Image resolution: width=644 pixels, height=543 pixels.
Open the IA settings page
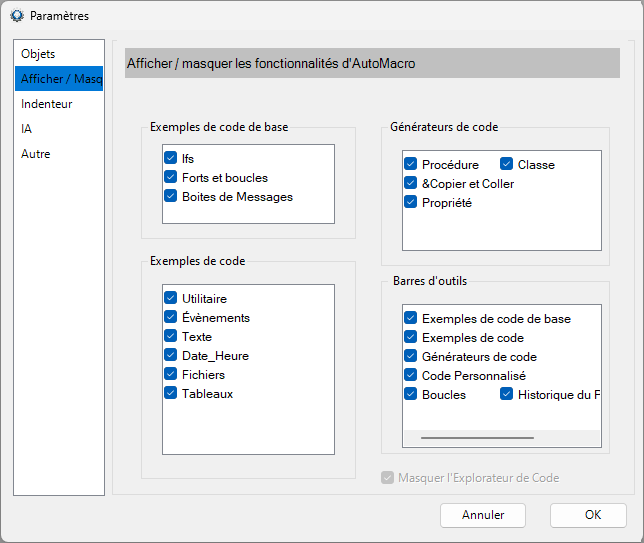59,129
